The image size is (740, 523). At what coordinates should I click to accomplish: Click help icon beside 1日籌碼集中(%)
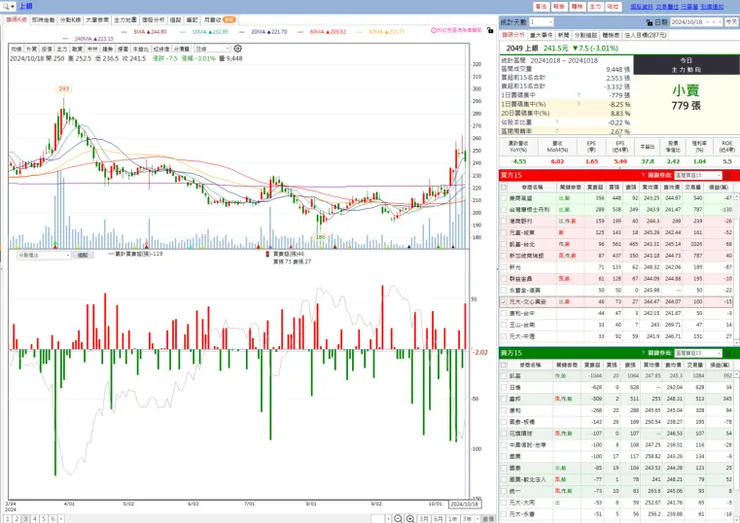coord(579,104)
